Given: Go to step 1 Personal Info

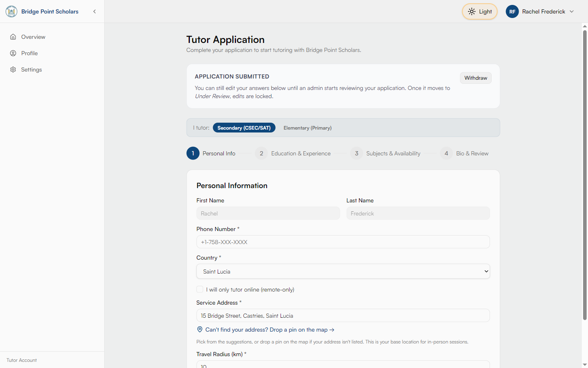Looking at the screenshot, I should 211,153.
